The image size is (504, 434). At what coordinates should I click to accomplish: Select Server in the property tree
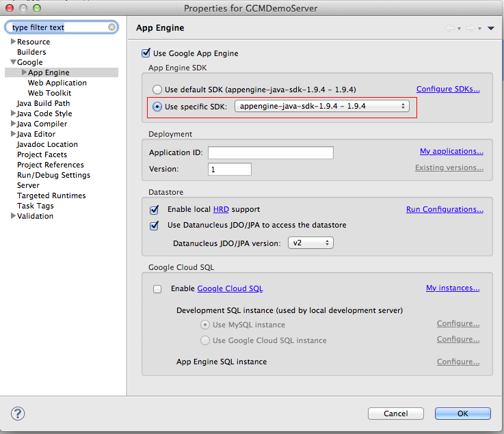28,185
